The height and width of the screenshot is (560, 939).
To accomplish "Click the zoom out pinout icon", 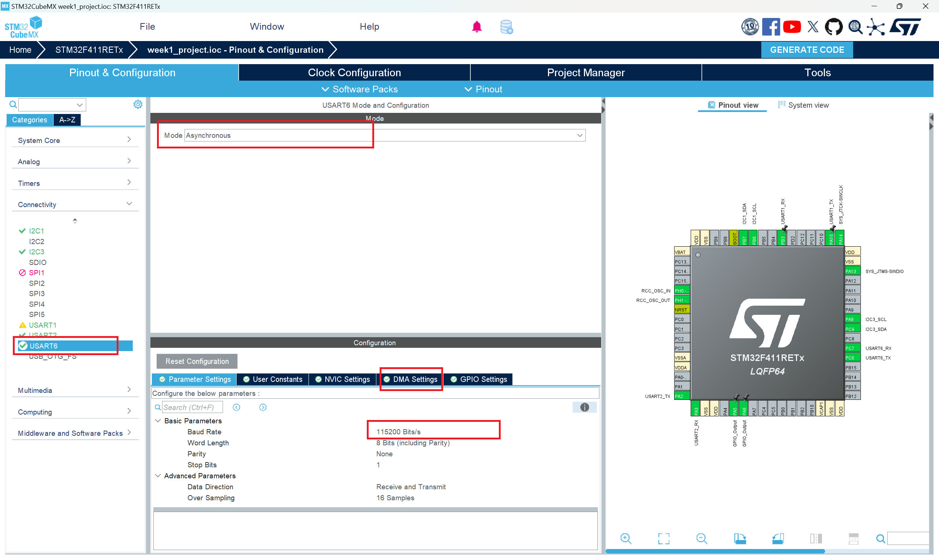I will point(701,538).
